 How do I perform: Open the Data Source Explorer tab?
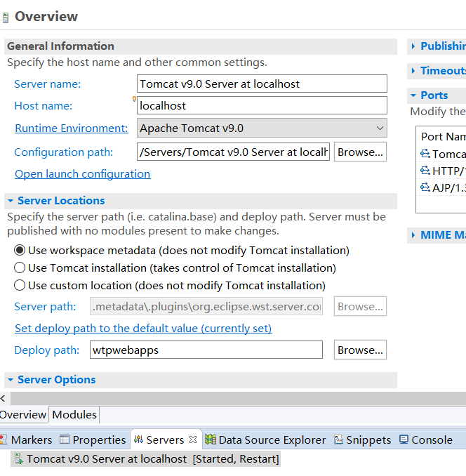pyautogui.click(x=265, y=439)
